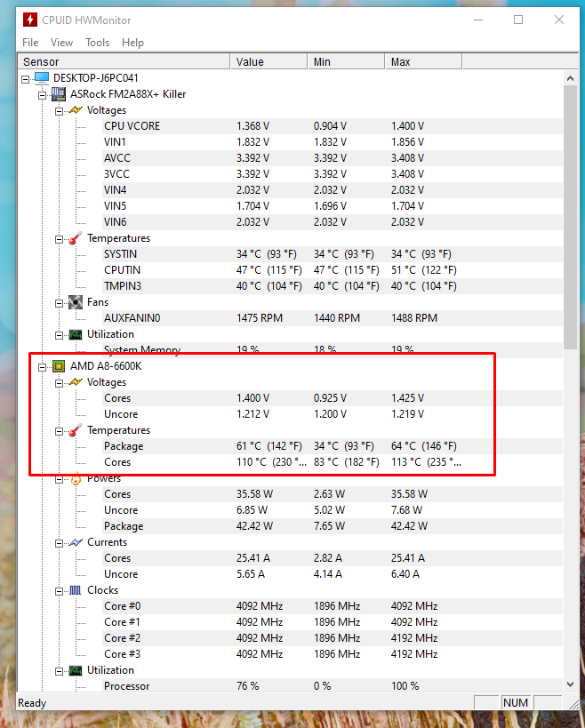Select the Package temperature row
585x728 pixels.
pos(333,446)
